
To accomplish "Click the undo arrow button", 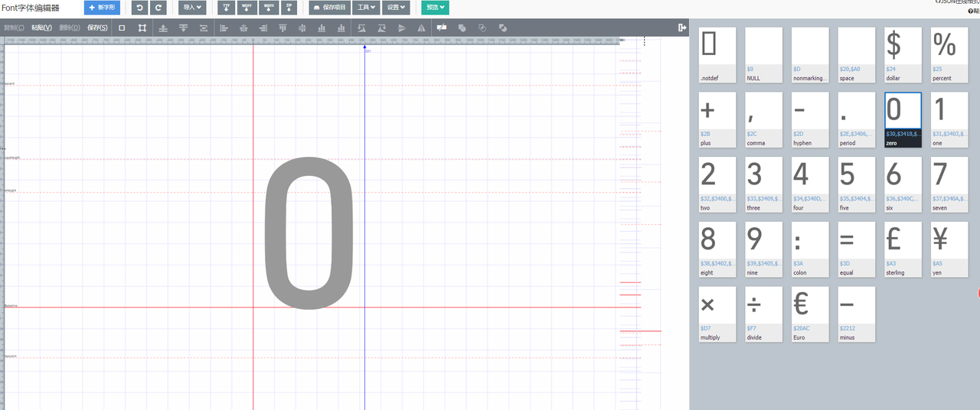I will pyautogui.click(x=140, y=8).
